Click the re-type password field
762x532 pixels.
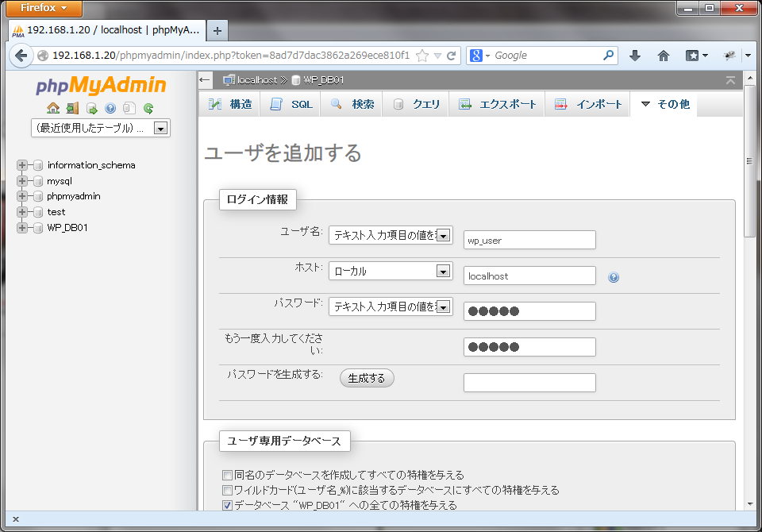tap(529, 347)
